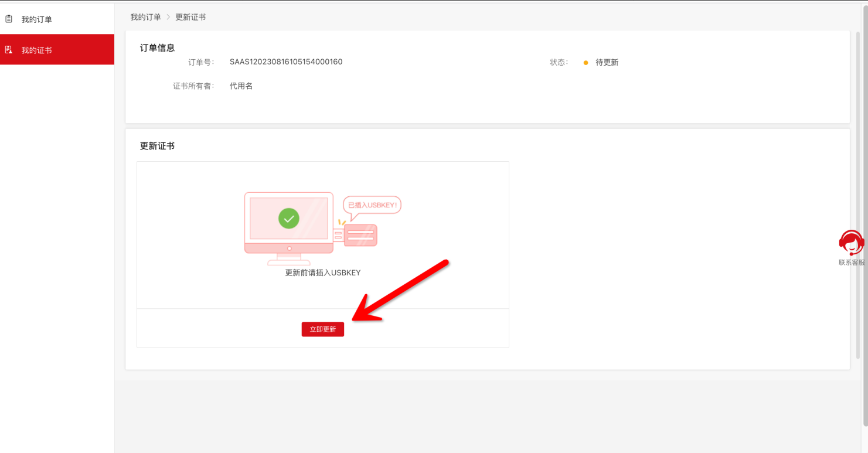Click the USB key illustration
868x453 pixels.
pos(359,235)
